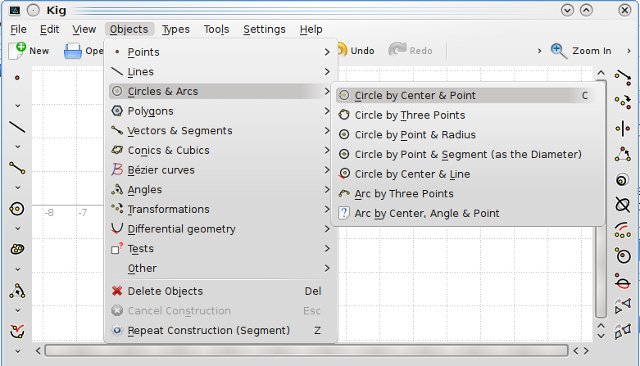Choose Circle by Point & Segment (as the Diameter)
Viewport: 640px width, 366px height.
click(468, 154)
